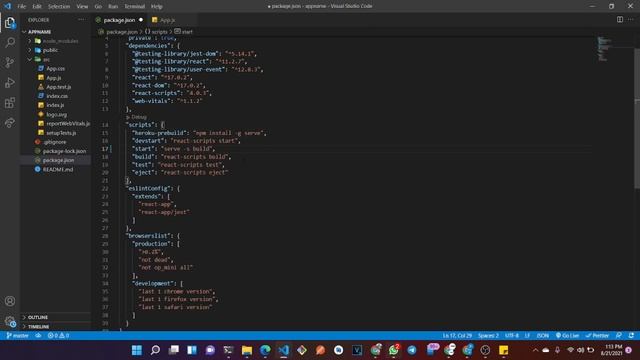Viewport: 640px width, 360px height.
Task: Open the View menu
Action: click(x=82, y=7)
